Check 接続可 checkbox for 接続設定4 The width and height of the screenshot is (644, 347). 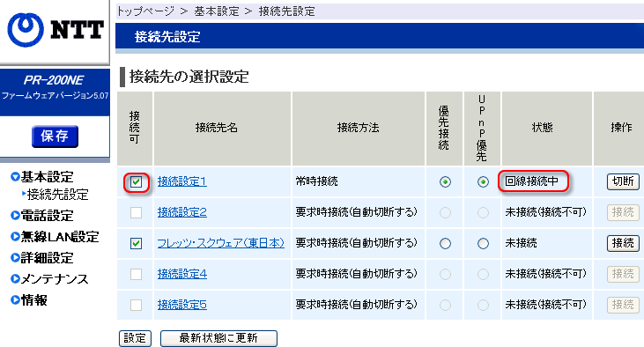(136, 274)
